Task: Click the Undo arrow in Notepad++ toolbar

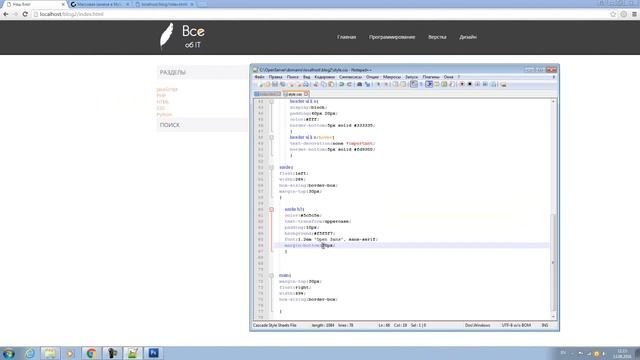Action: [341, 84]
